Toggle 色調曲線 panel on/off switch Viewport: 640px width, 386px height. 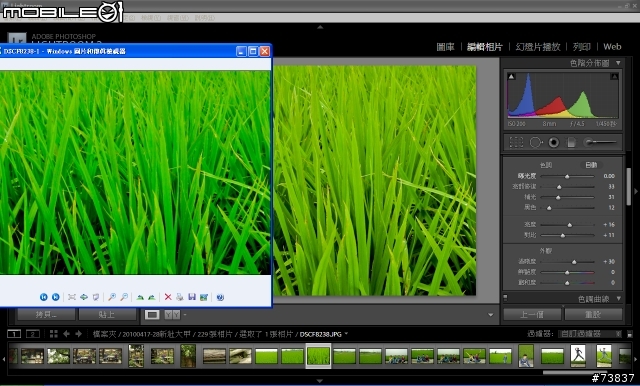pos(505,297)
